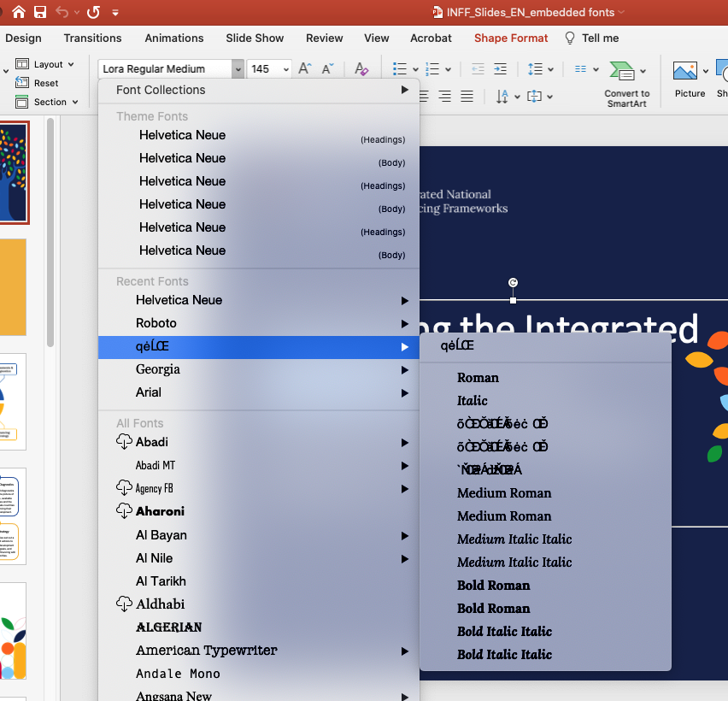Click the rotation handle above the text box
Viewport: 728px width, 701px height.
[x=513, y=282]
